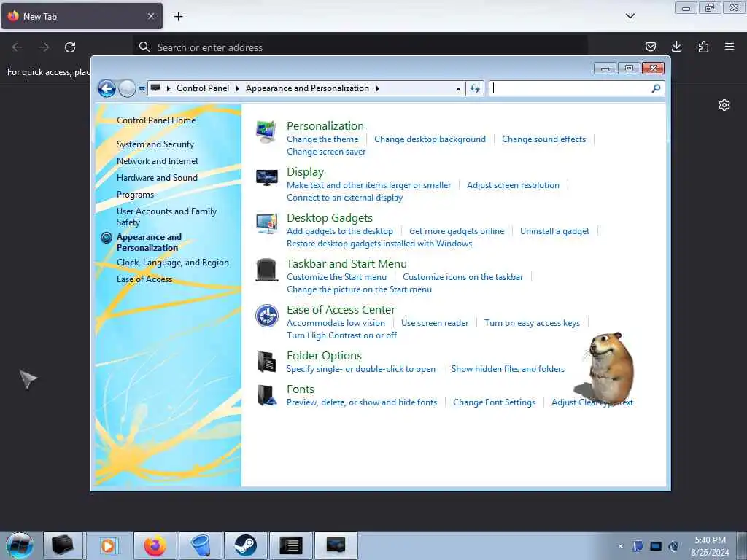Viewport: 747px width, 560px height.
Task: Click the Personalization monitor icon
Action: click(x=266, y=132)
